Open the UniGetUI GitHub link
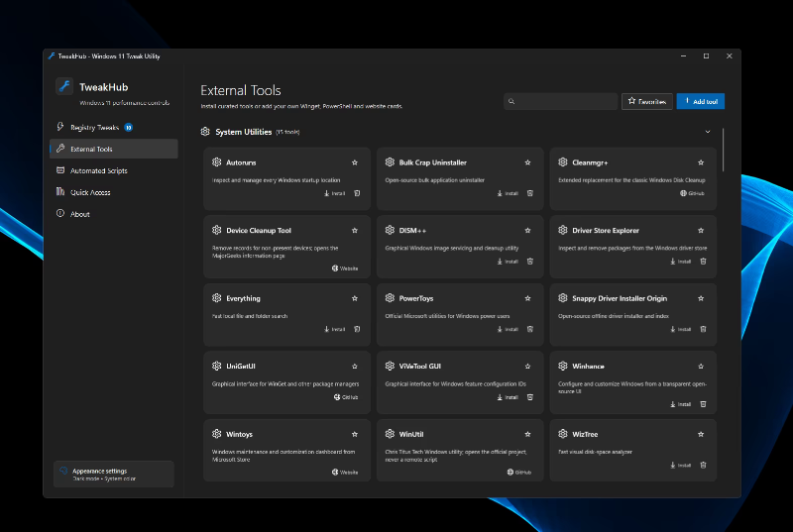 (346, 397)
